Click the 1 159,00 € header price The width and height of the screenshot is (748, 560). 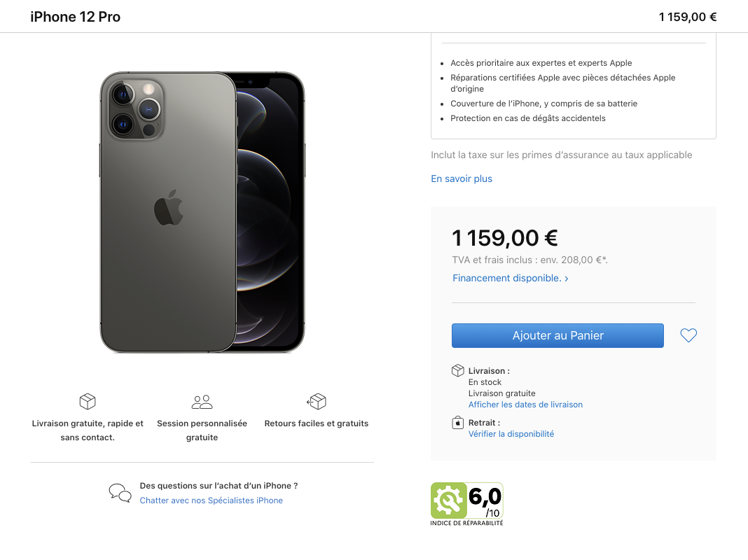pyautogui.click(x=687, y=17)
